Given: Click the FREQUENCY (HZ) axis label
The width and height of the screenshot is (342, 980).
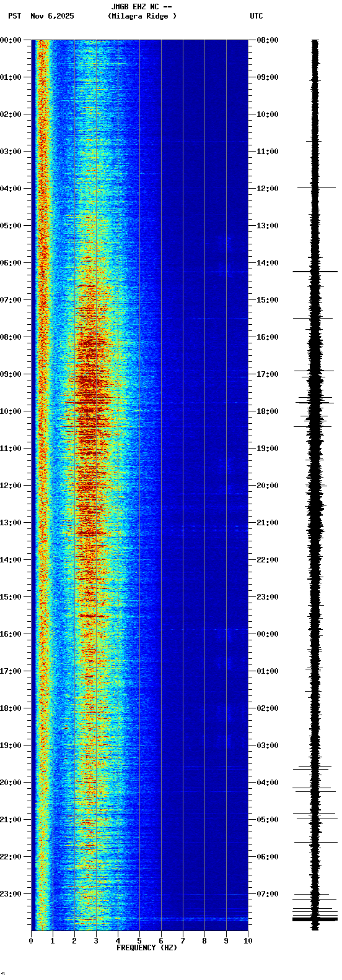Looking at the screenshot, I should (147, 948).
